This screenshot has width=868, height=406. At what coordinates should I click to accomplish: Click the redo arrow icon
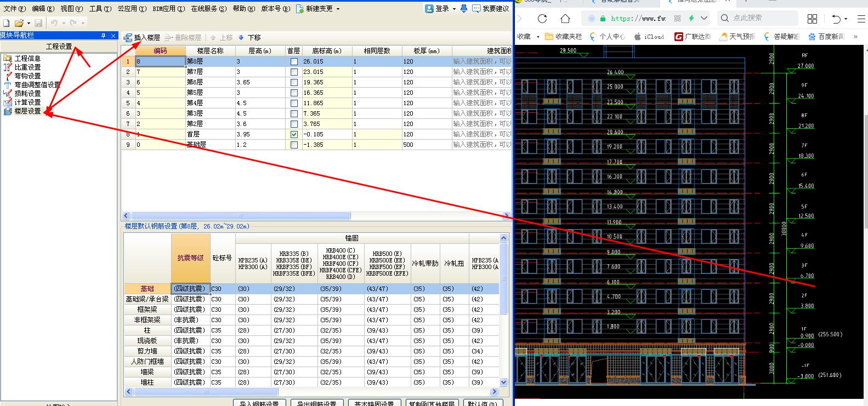[x=73, y=23]
